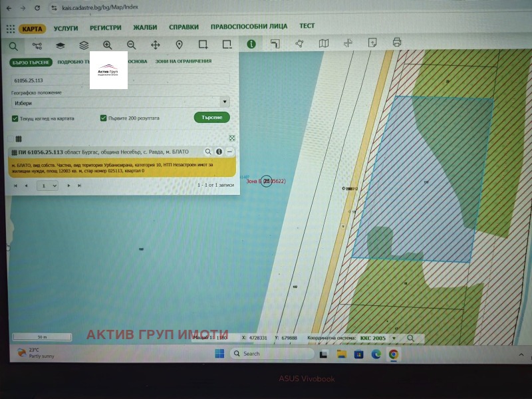Click the print map icon
This screenshot has height=399, width=532.
(397, 43)
